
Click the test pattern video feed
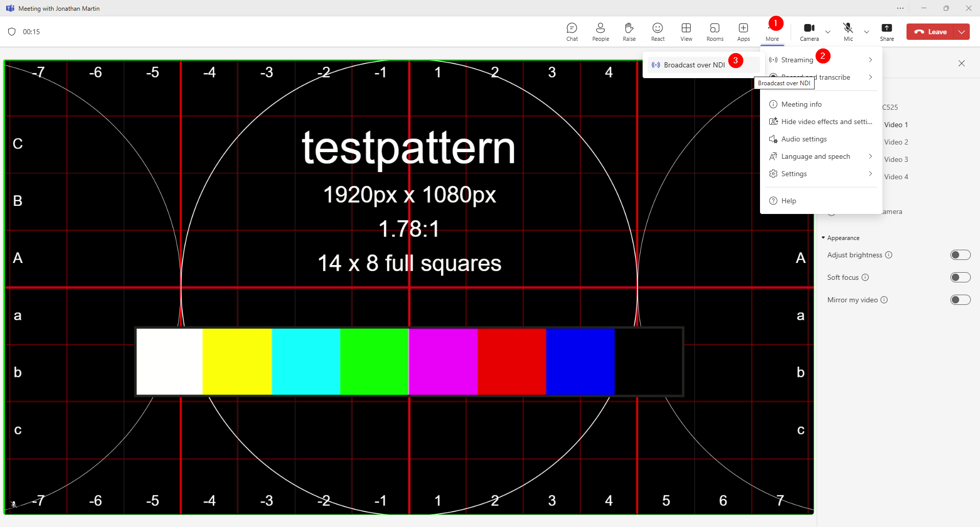(409, 287)
